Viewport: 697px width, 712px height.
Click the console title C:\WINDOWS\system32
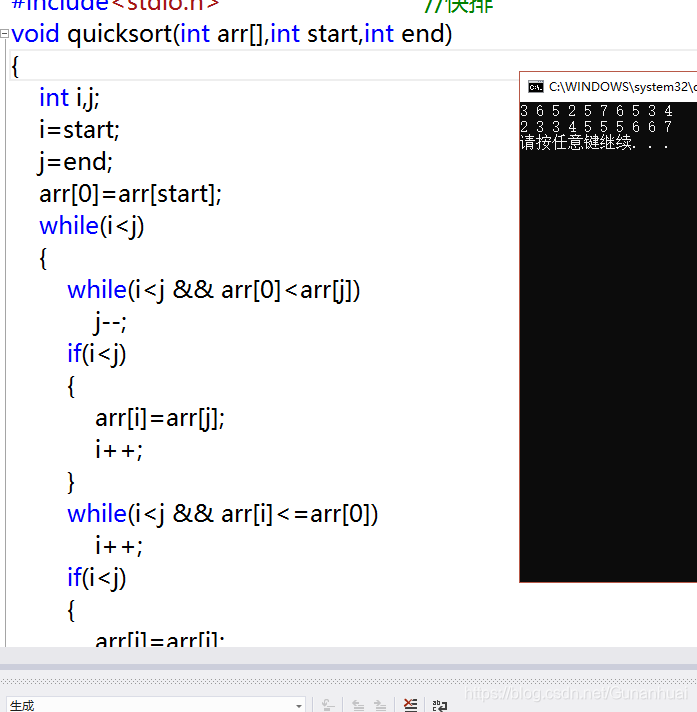[x=623, y=87]
